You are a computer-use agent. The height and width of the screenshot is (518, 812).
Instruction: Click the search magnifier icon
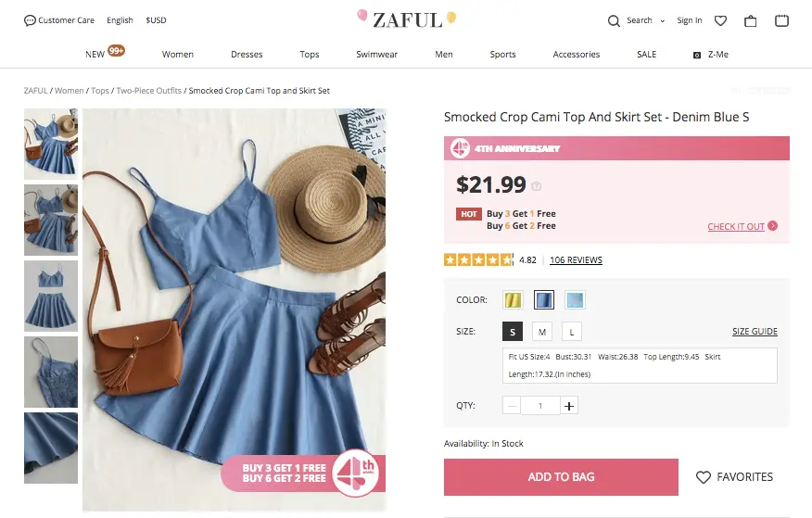(614, 20)
